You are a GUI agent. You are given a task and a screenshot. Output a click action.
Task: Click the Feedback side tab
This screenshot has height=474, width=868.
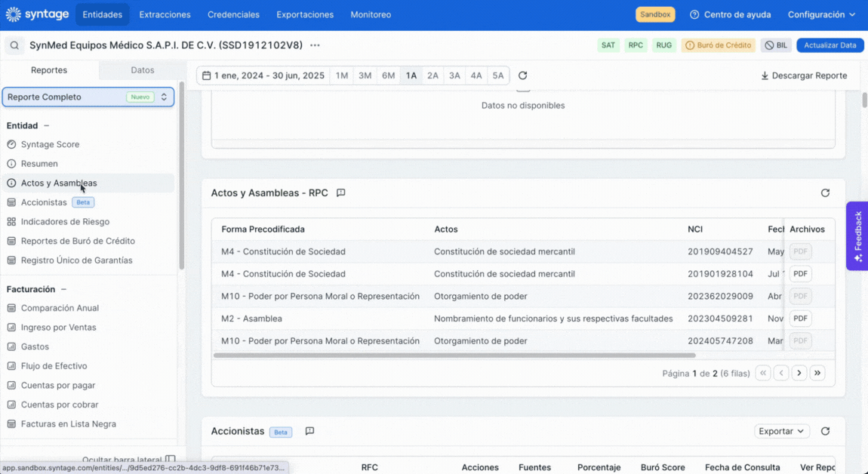[857, 236]
